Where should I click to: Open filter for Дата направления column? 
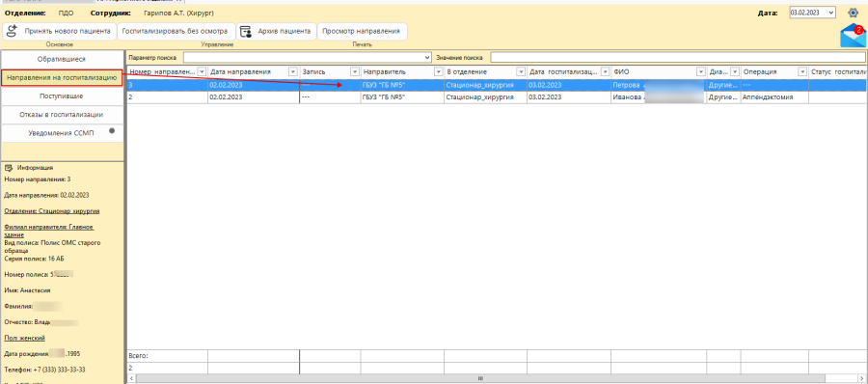[293, 72]
